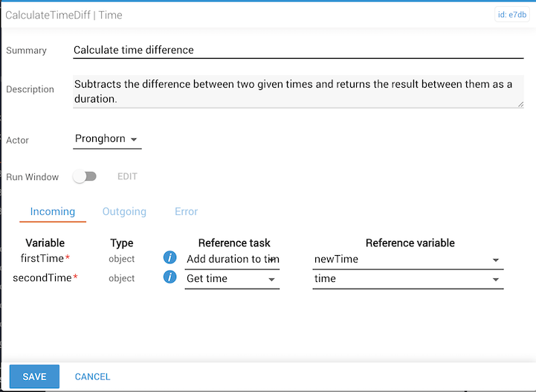This screenshot has height=392, width=536.
Task: Expand the newTime reference variable dropdown
Action: tap(407, 259)
